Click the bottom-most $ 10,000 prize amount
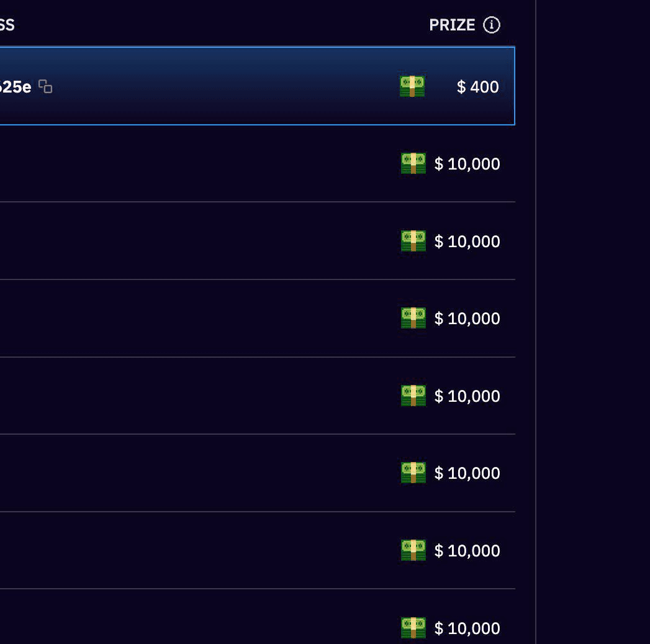 tap(467, 628)
